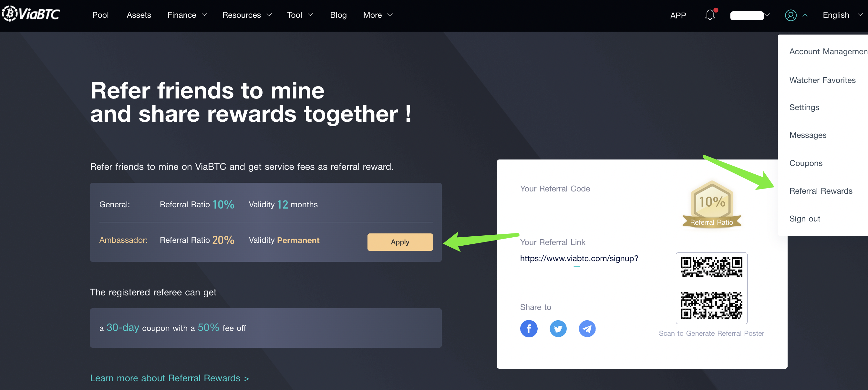Expand the More menu

click(378, 15)
